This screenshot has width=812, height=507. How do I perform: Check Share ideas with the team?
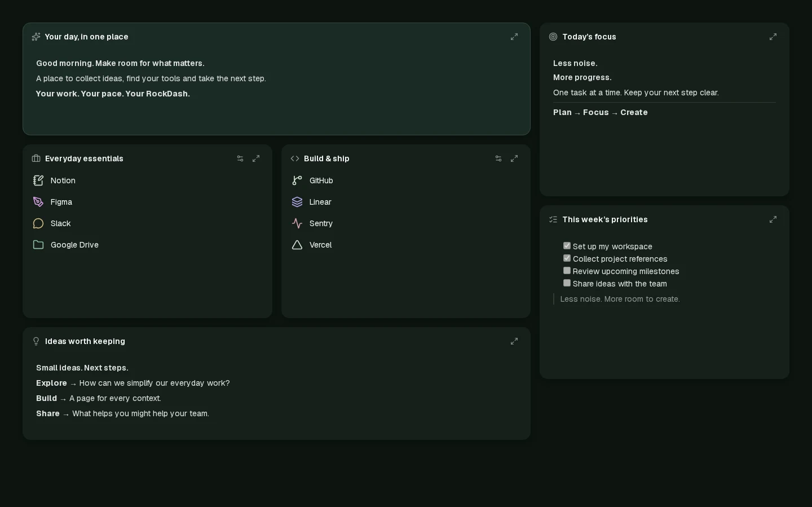[567, 283]
